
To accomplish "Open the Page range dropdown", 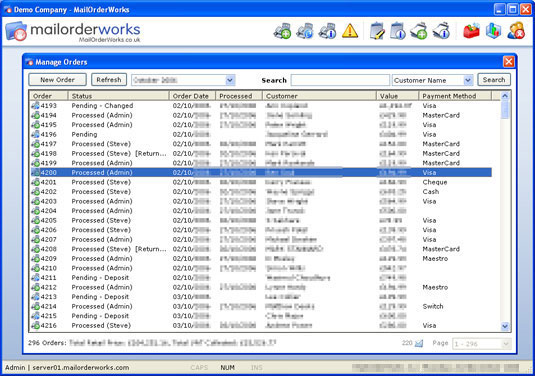I will point(506,344).
